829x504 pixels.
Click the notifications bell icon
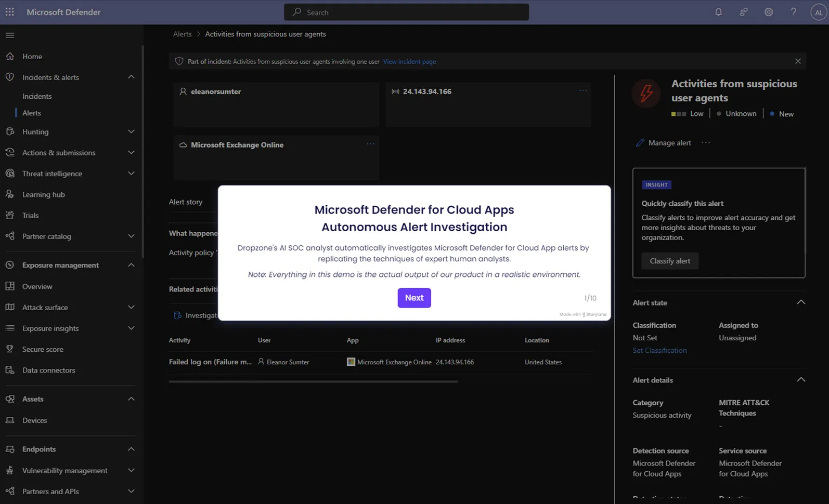(x=718, y=12)
